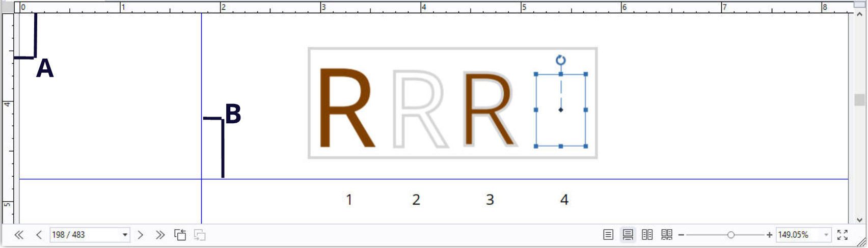Go to the next page

click(141, 235)
